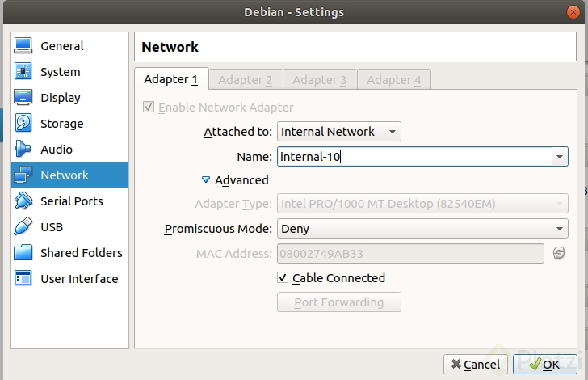Click the Display monitor icon
This screenshot has width=588, height=380.
pos(23,98)
